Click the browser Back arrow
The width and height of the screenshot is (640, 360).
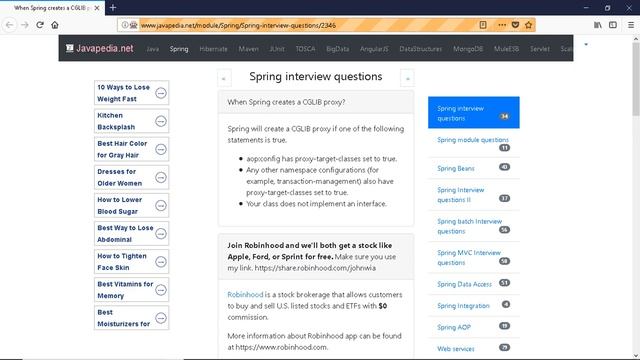point(9,25)
